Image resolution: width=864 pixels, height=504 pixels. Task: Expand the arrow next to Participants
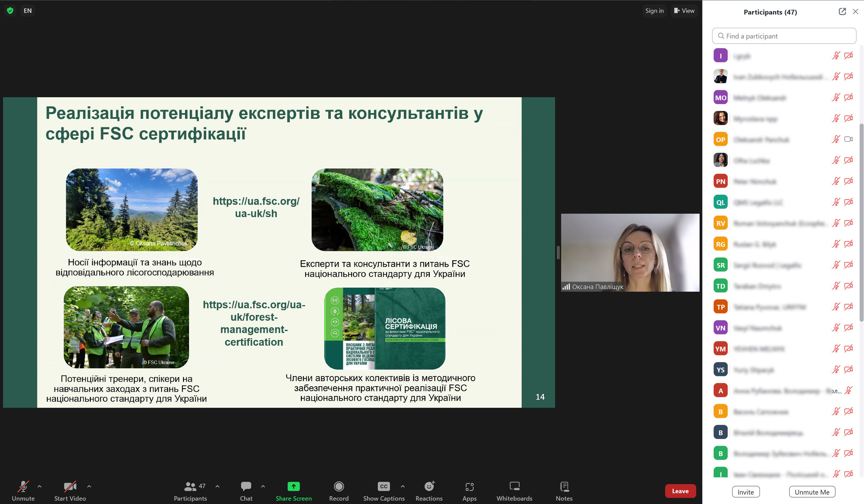pos(217,486)
